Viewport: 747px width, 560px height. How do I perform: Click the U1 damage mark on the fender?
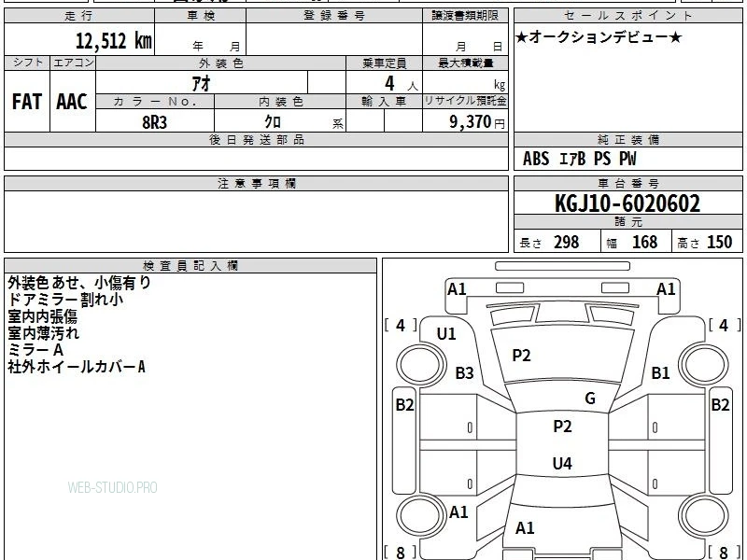[446, 334]
